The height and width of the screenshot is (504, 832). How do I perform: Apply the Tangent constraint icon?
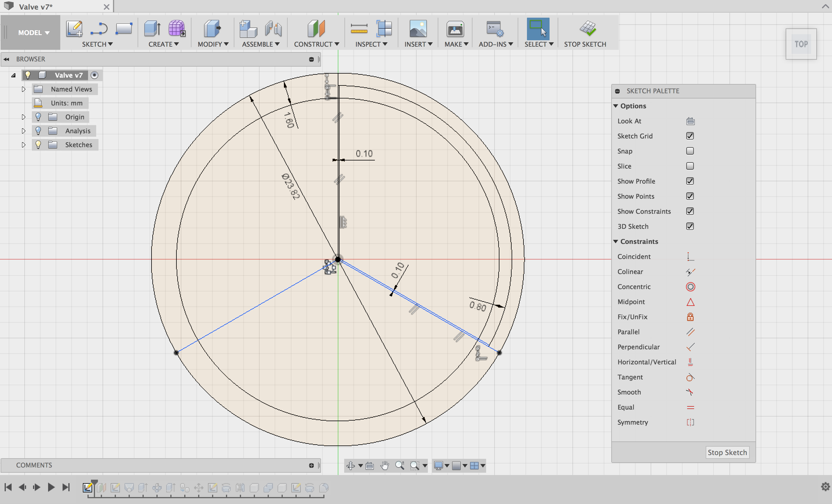pos(690,377)
